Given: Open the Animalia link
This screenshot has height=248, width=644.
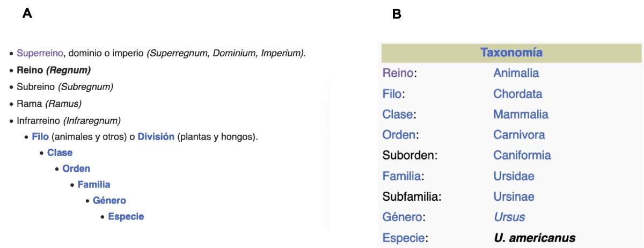Looking at the screenshot, I should point(516,73).
